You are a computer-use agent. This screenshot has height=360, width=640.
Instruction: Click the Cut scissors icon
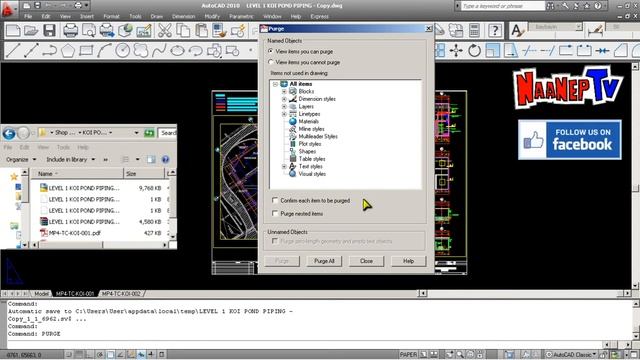click(x=165, y=31)
